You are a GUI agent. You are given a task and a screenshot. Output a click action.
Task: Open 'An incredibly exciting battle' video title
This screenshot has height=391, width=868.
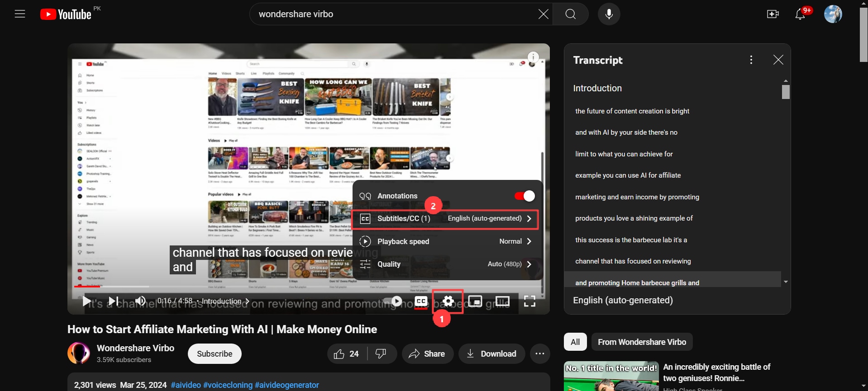coord(717,372)
